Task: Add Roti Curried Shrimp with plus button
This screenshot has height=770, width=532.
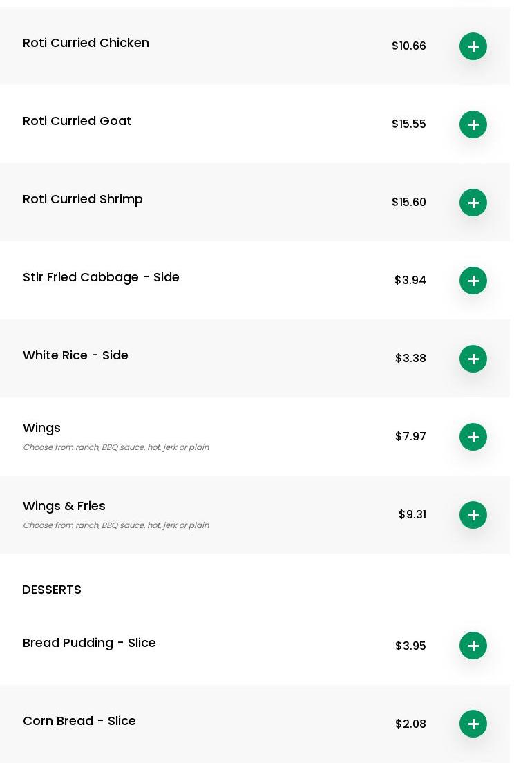Action: click(473, 203)
